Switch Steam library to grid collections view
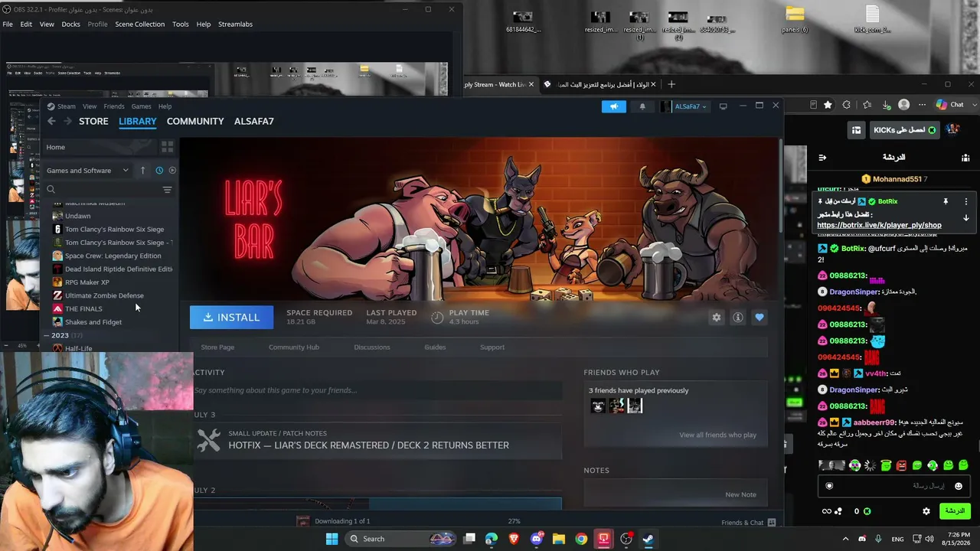Image resolution: width=980 pixels, height=551 pixels. click(167, 147)
